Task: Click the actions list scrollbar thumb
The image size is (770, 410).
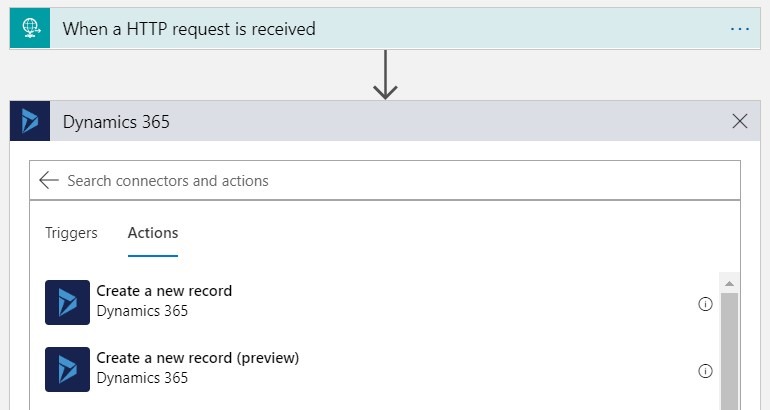Action: [729, 350]
